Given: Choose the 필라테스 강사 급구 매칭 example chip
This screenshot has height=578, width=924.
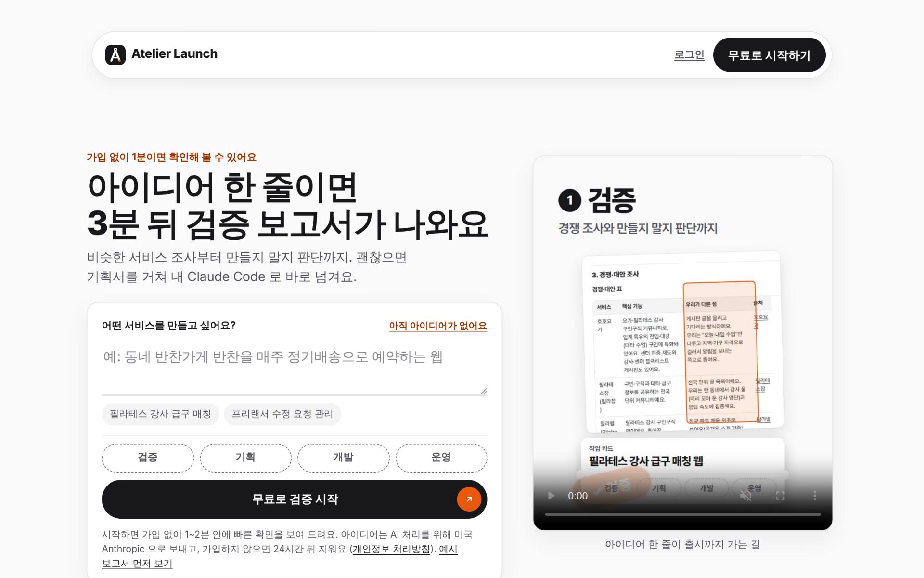Looking at the screenshot, I should pos(160,414).
